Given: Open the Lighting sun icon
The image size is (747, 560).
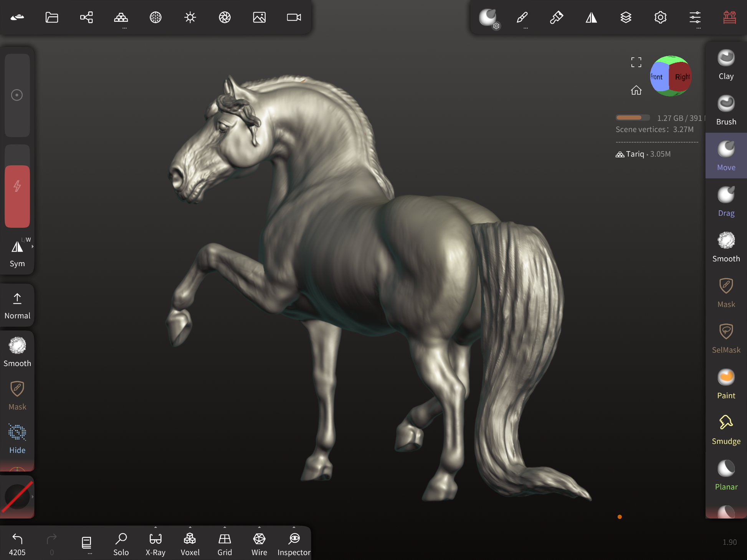Looking at the screenshot, I should click(x=190, y=17).
